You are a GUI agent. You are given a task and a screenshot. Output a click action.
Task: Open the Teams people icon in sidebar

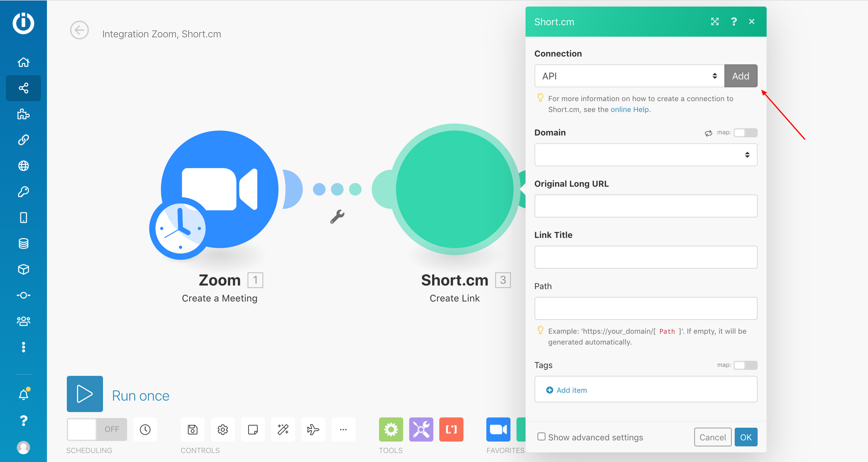pyautogui.click(x=23, y=321)
